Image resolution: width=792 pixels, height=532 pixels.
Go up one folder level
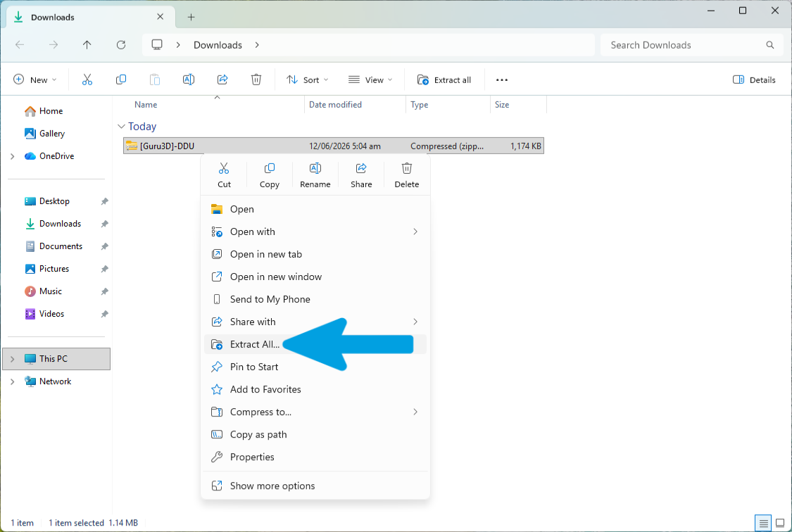pos(87,45)
